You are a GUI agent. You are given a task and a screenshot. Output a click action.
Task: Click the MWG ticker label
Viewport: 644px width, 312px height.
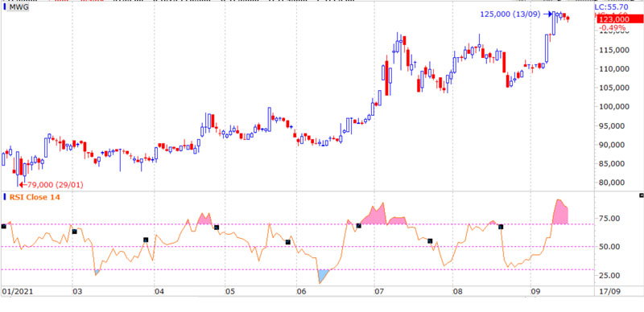(x=19, y=7)
